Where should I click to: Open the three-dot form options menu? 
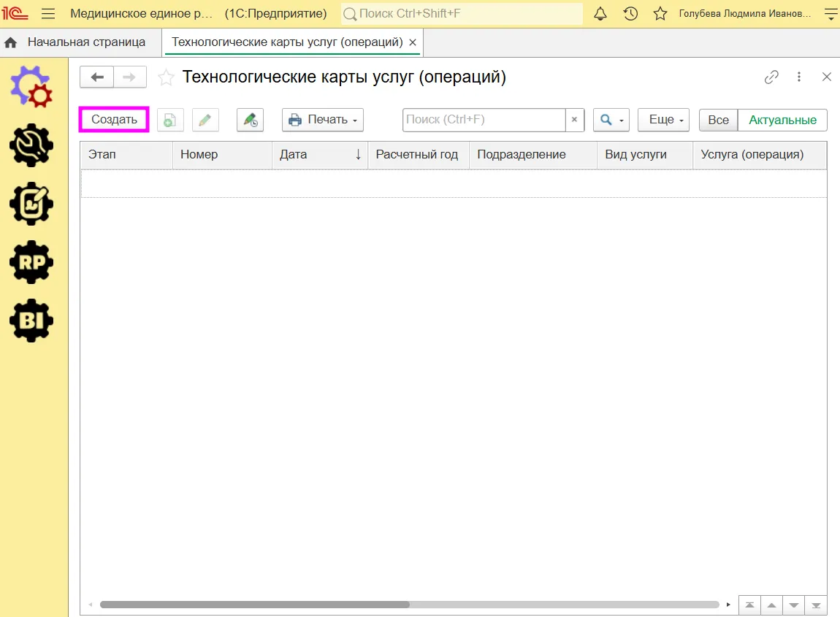tap(799, 77)
